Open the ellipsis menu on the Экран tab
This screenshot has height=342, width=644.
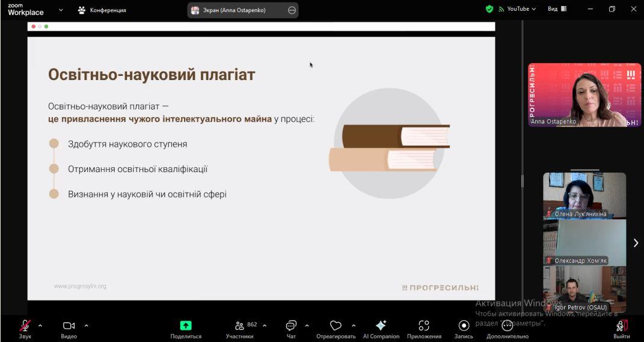click(x=292, y=10)
